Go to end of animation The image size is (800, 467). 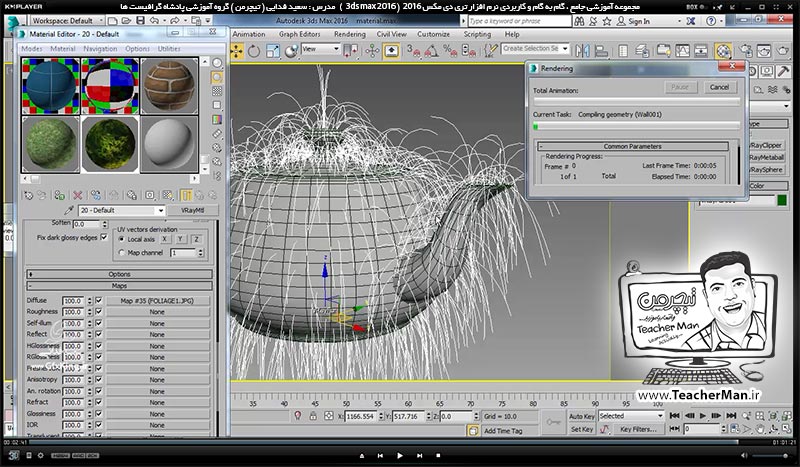tap(731, 415)
